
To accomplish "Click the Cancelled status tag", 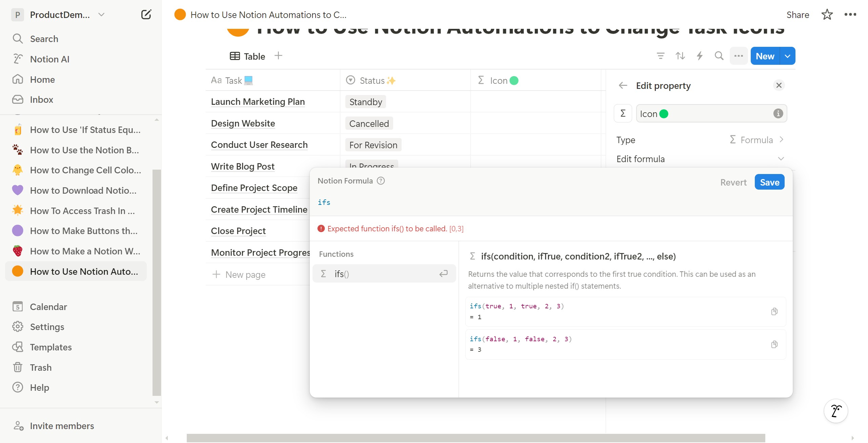I will [x=369, y=123].
